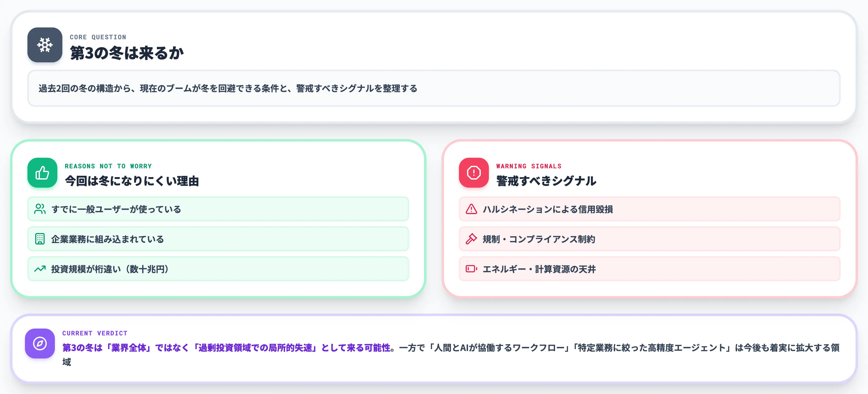Click the purple compass icon

click(40, 344)
